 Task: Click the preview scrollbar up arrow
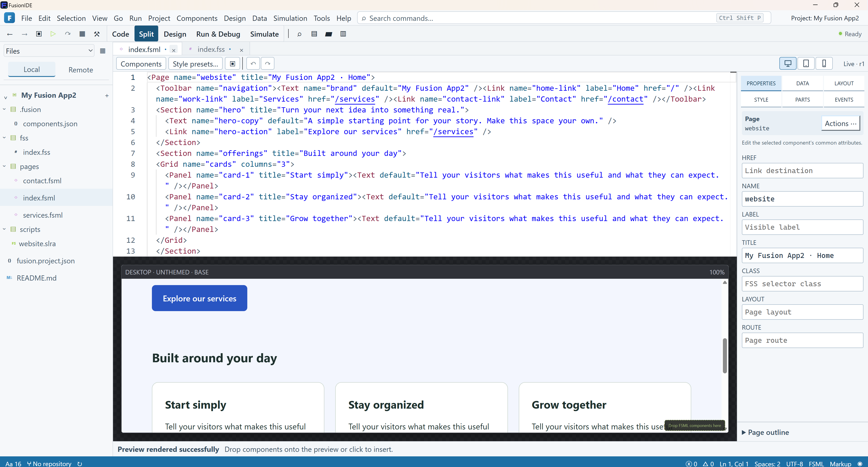click(x=725, y=283)
